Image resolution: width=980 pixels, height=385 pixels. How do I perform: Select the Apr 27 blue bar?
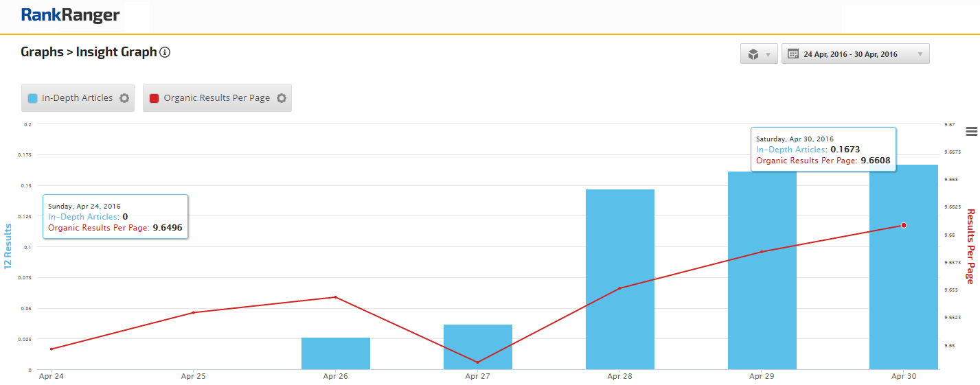(478, 347)
